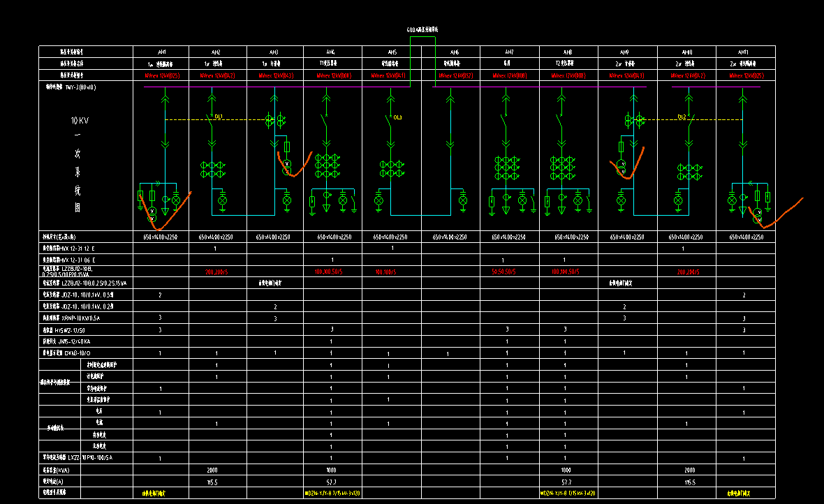Select the AH9 cabinet header cell
Viewport: 824px width, 504px height.
[x=628, y=52]
